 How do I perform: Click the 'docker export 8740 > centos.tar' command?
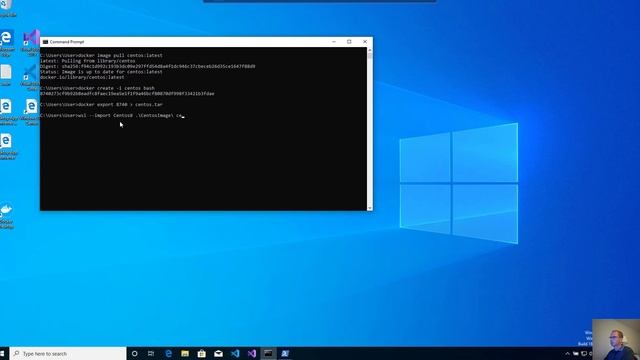click(x=101, y=104)
